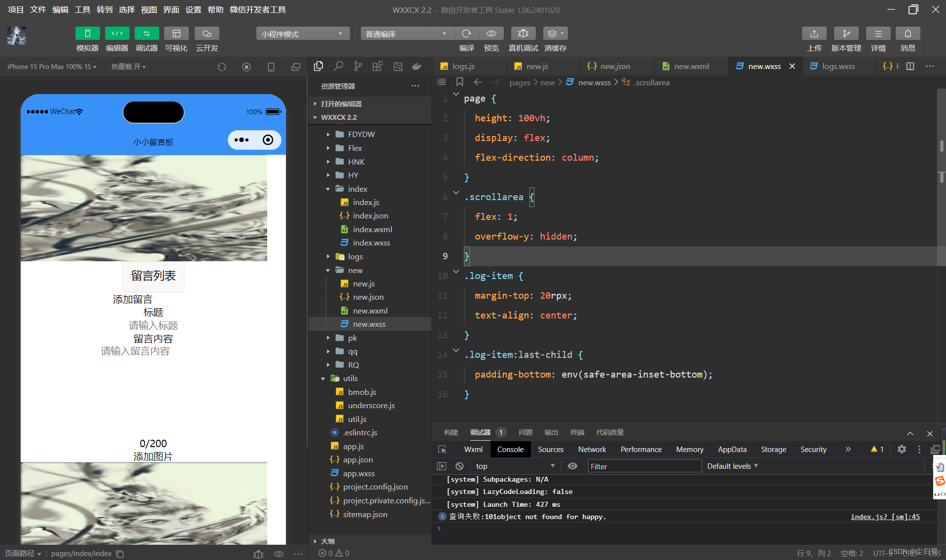Image resolution: width=946 pixels, height=560 pixels.
Task: Click the compile refresh icon
Action: pyautogui.click(x=466, y=34)
